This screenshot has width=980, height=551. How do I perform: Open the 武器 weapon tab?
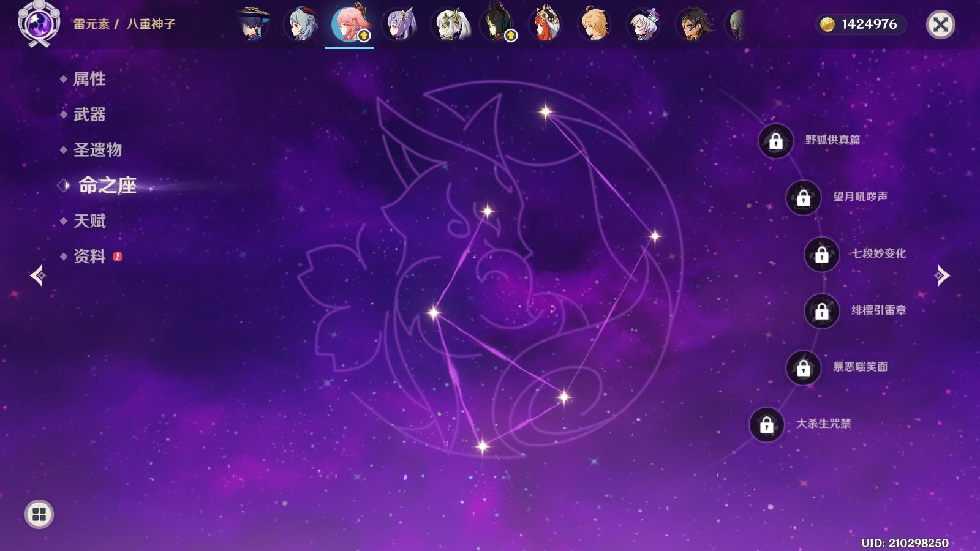pos(89,114)
